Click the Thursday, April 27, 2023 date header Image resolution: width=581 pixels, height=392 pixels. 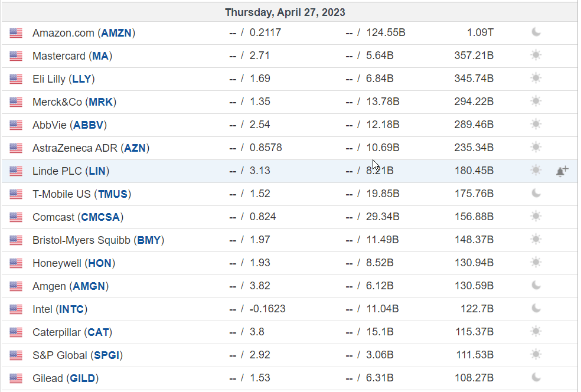point(285,12)
